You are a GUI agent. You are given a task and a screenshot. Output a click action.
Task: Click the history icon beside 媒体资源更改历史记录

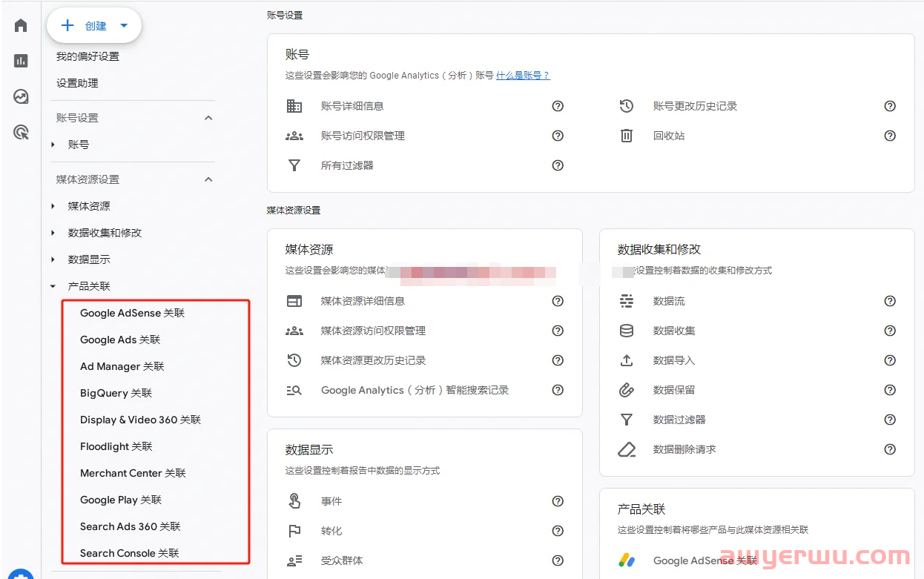point(294,360)
